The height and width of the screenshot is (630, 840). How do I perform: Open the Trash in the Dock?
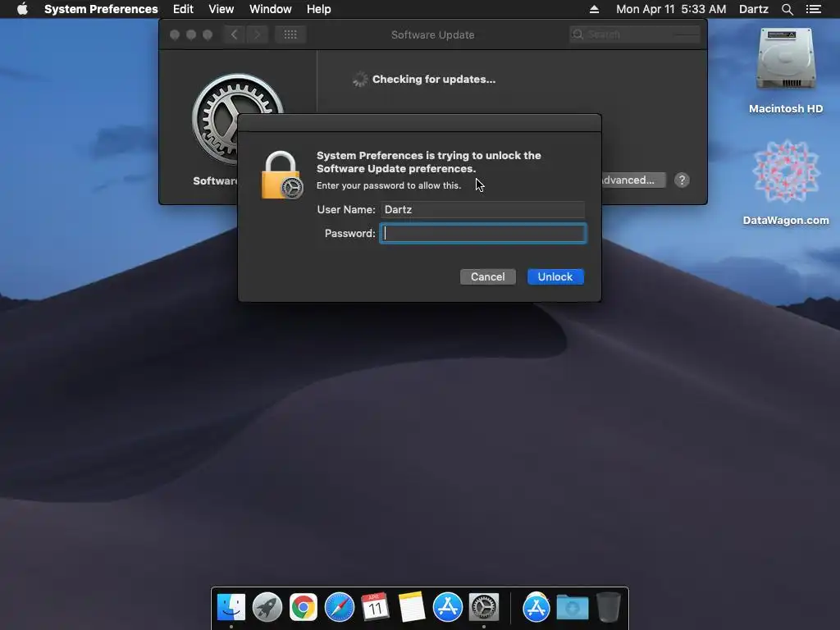608,608
